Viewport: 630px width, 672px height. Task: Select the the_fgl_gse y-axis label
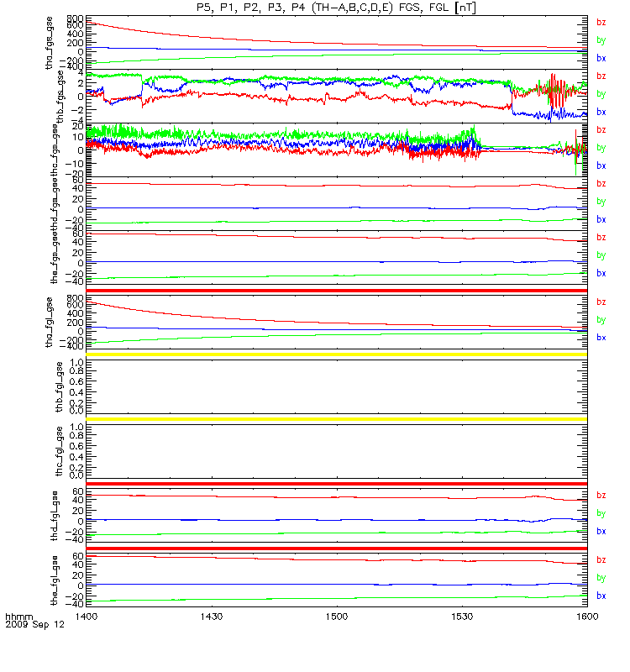[55, 580]
